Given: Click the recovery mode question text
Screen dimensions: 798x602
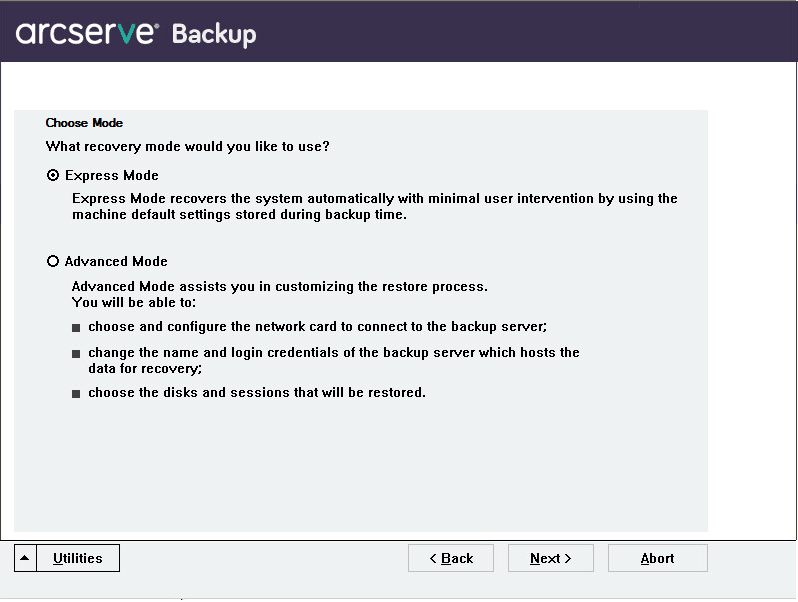Looking at the screenshot, I should (188, 146).
